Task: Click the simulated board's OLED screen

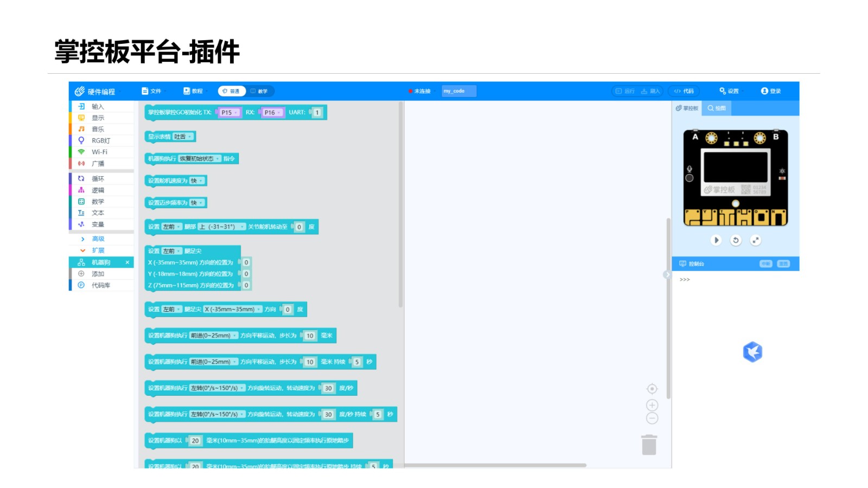Action: click(x=736, y=167)
